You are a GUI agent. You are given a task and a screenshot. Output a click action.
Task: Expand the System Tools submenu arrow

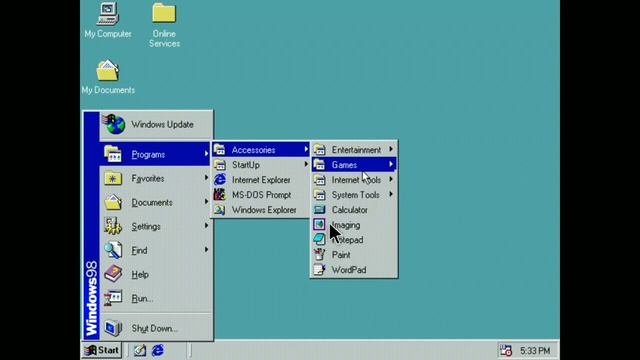tap(391, 194)
